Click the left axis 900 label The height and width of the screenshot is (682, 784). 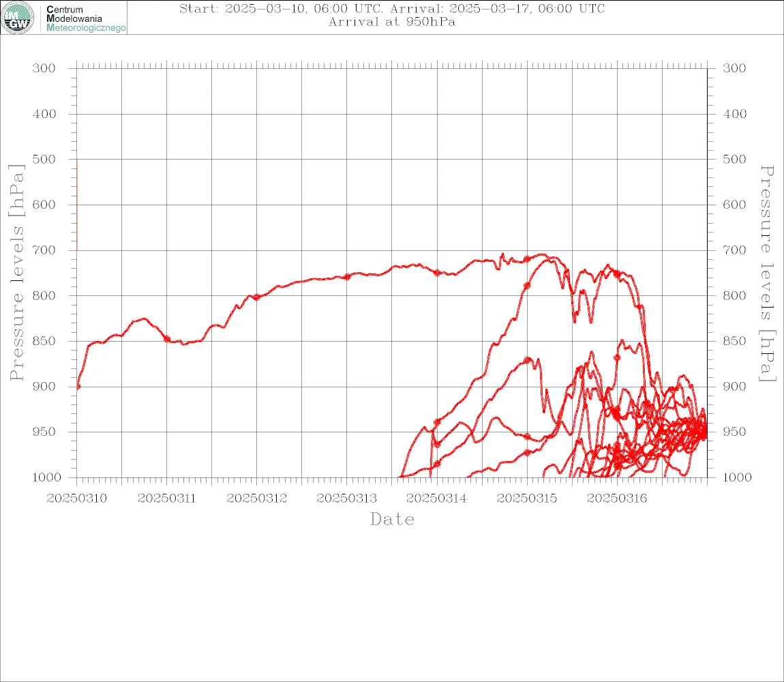[44, 386]
